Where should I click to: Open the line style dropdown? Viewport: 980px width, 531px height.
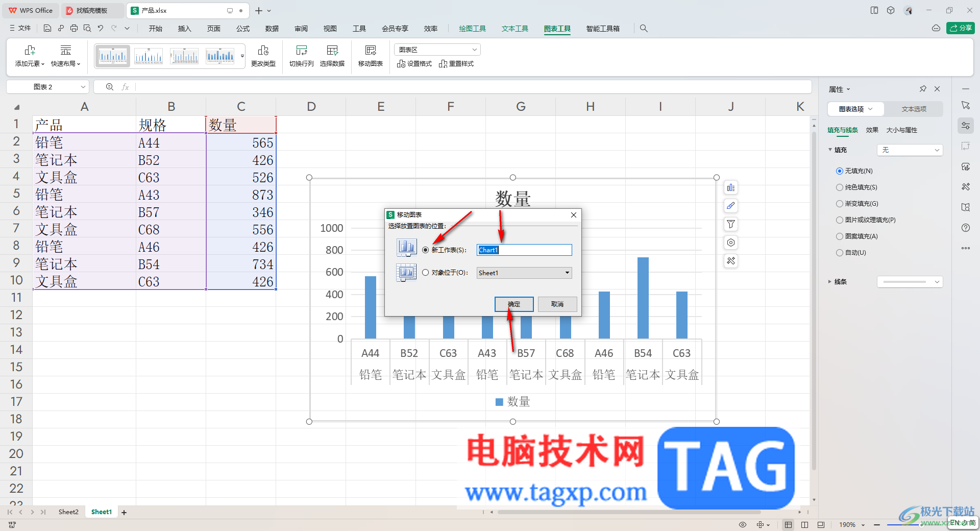click(x=910, y=282)
